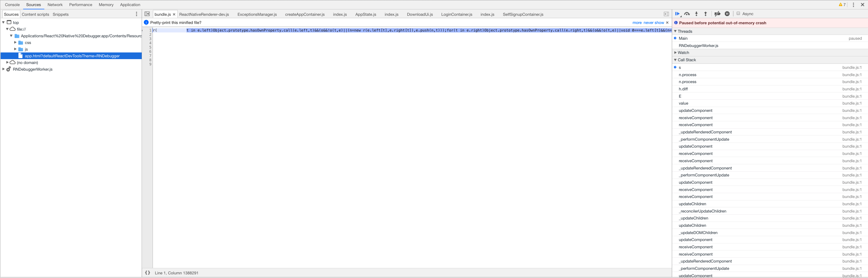Expand the css folder
The height and width of the screenshot is (278, 868).
[15, 42]
